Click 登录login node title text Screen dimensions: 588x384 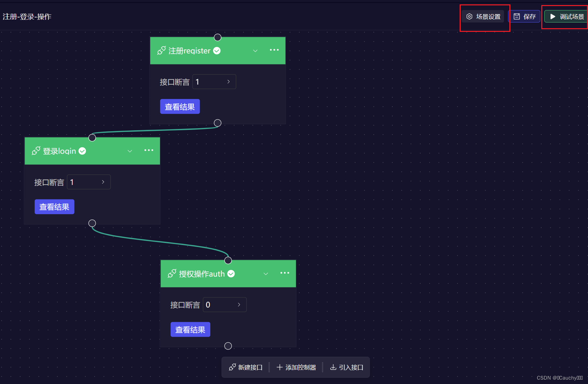click(59, 151)
